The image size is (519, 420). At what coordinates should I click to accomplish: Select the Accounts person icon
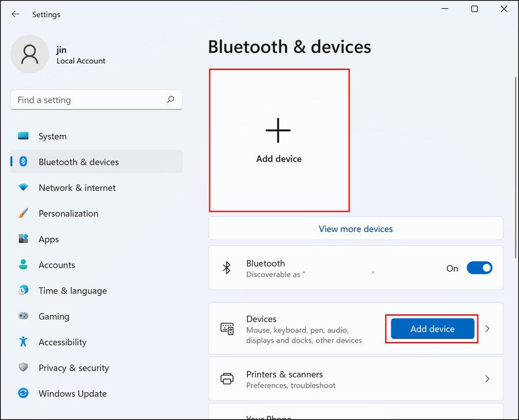click(x=23, y=265)
